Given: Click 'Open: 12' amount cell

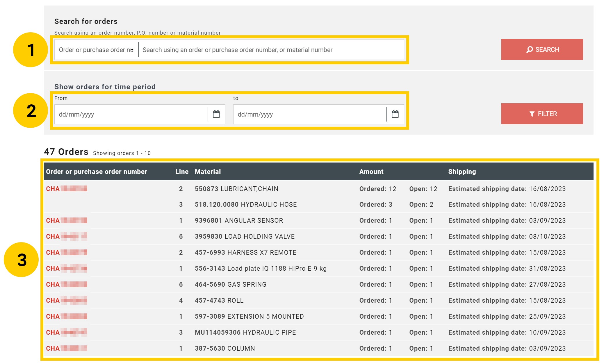Looking at the screenshot, I should coord(423,189).
